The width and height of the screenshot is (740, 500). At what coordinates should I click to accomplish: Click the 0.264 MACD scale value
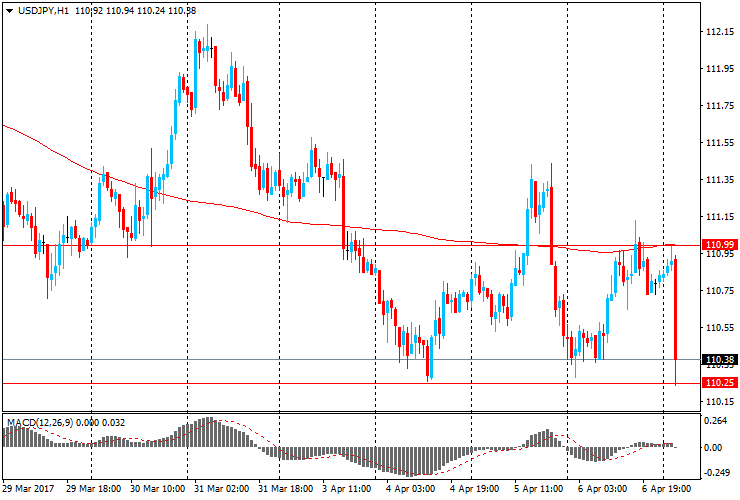pos(715,421)
